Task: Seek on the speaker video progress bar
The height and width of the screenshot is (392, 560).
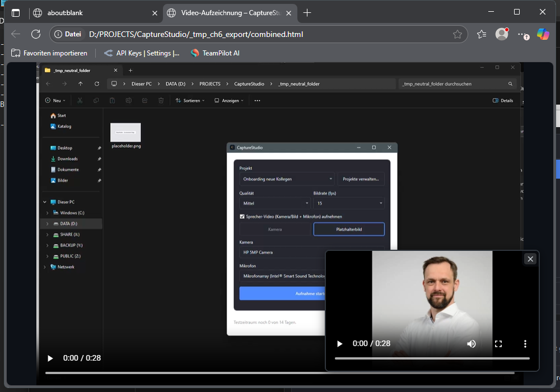Action: pos(432,358)
